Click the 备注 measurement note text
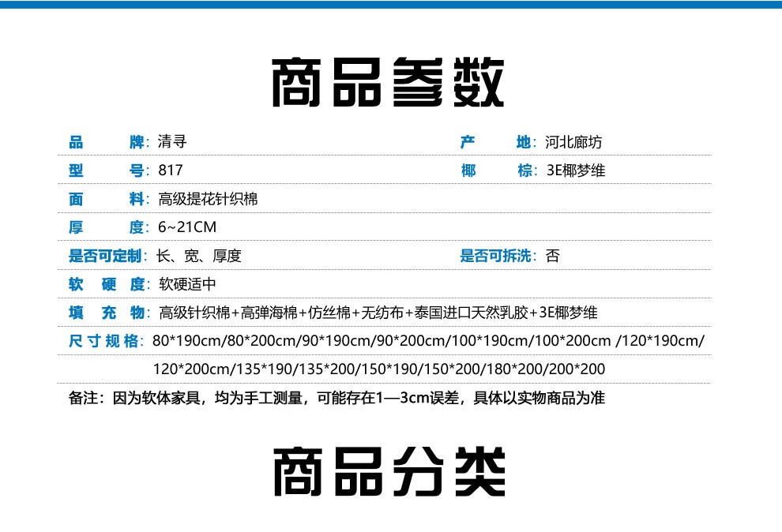The height and width of the screenshot is (532, 782). tap(336, 398)
